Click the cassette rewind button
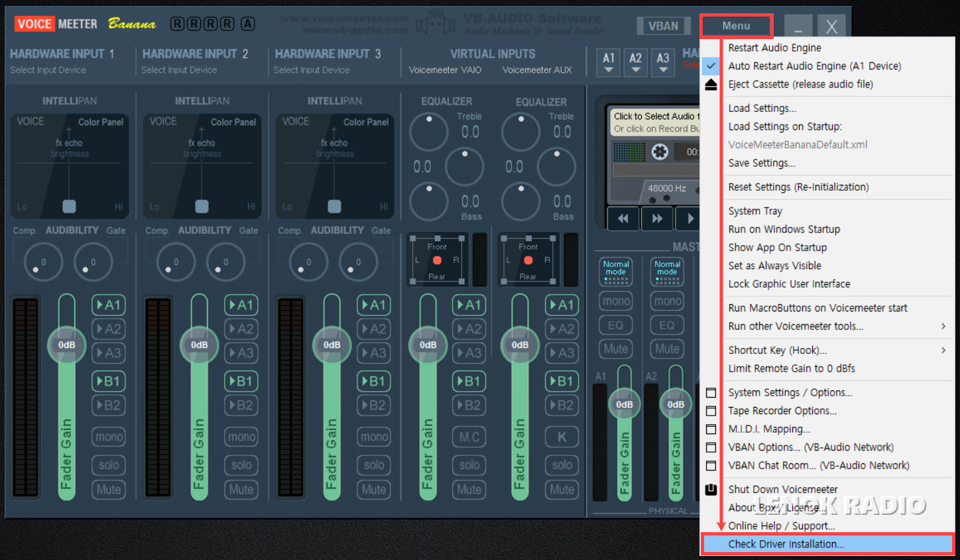Viewport: 960px width, 560px height. pyautogui.click(x=623, y=219)
